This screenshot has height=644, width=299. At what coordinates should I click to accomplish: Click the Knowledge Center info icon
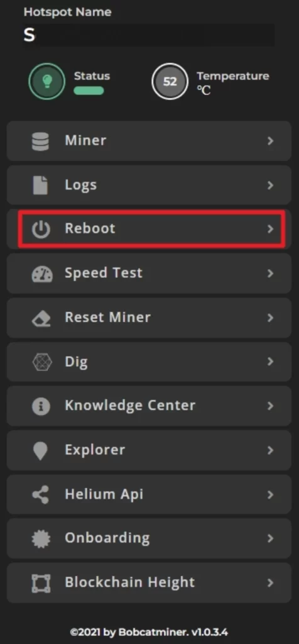pos(41,406)
